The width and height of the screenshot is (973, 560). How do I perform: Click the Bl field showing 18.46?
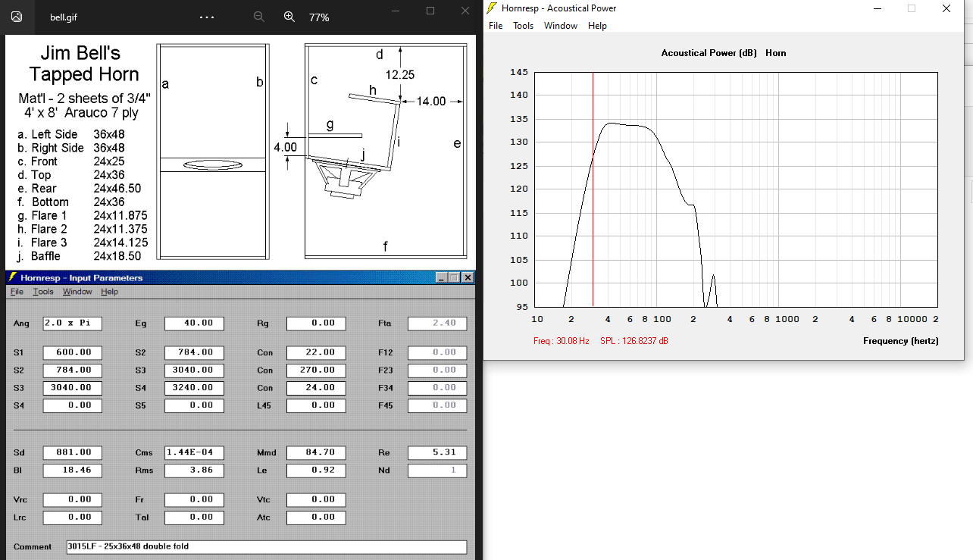(x=72, y=471)
